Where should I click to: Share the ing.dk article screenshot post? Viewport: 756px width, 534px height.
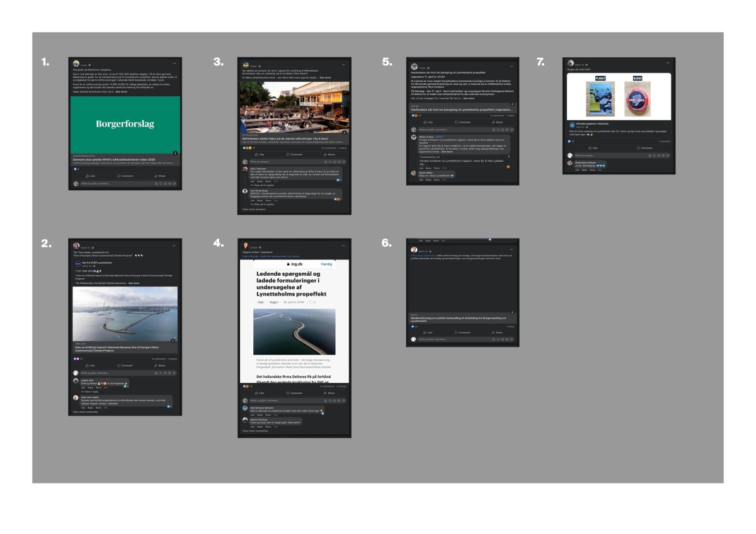point(329,392)
